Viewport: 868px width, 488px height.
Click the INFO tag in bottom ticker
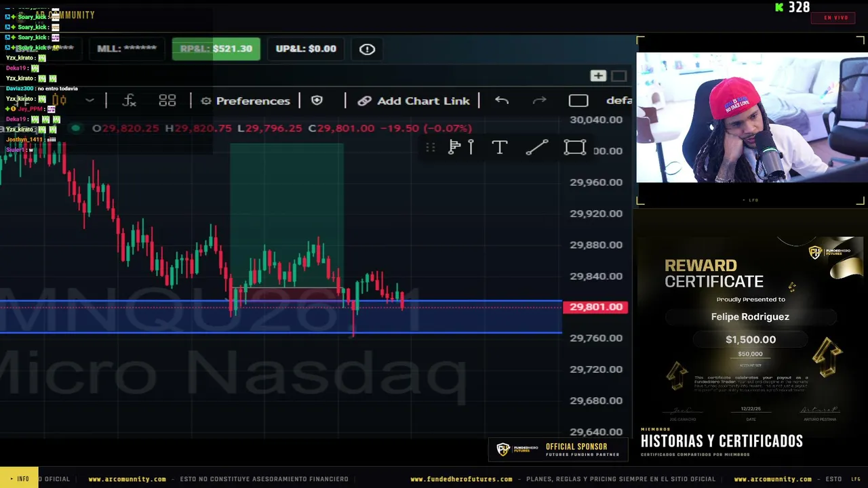(19, 479)
